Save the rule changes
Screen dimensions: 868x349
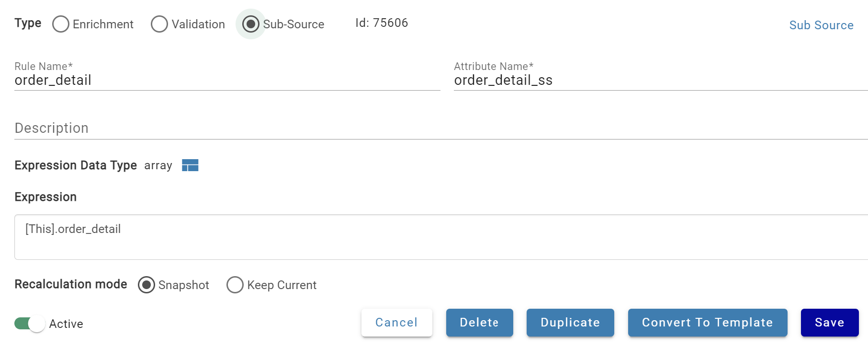click(830, 323)
